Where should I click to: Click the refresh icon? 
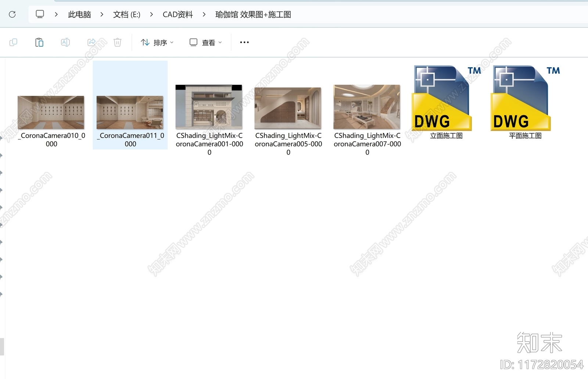click(x=12, y=14)
